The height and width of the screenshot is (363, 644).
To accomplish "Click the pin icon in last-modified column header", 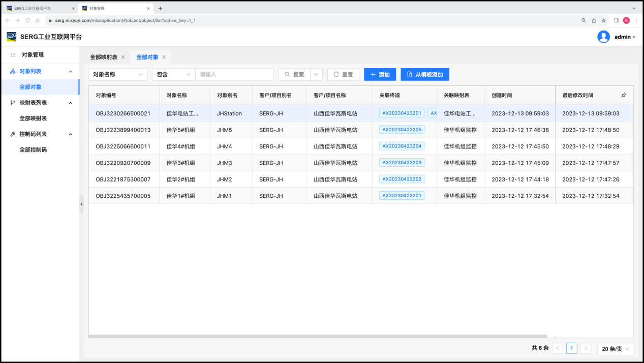I will tap(624, 95).
